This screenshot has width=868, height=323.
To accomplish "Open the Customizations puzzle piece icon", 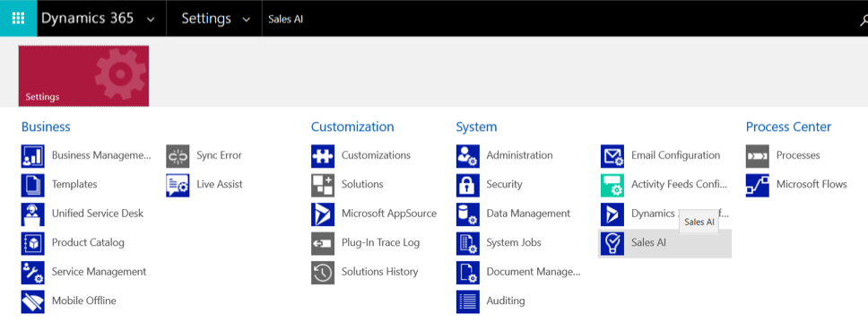I will (323, 156).
